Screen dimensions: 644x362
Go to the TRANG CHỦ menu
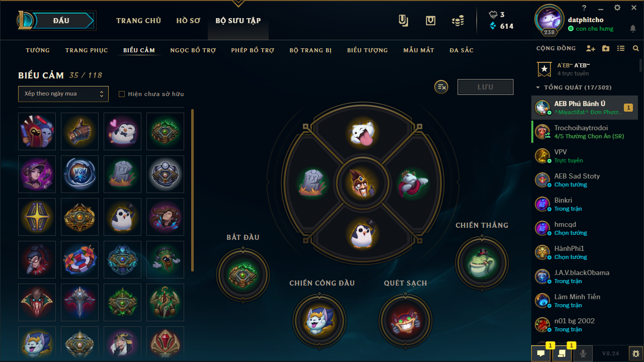point(138,21)
